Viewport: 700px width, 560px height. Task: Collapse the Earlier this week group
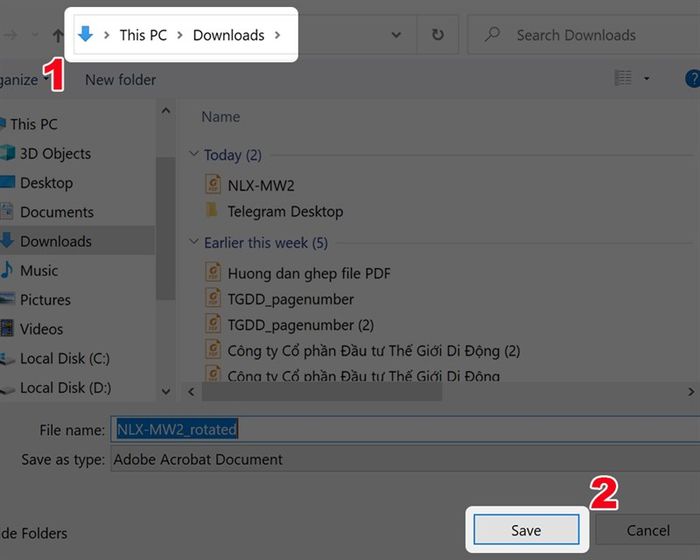[x=194, y=243]
